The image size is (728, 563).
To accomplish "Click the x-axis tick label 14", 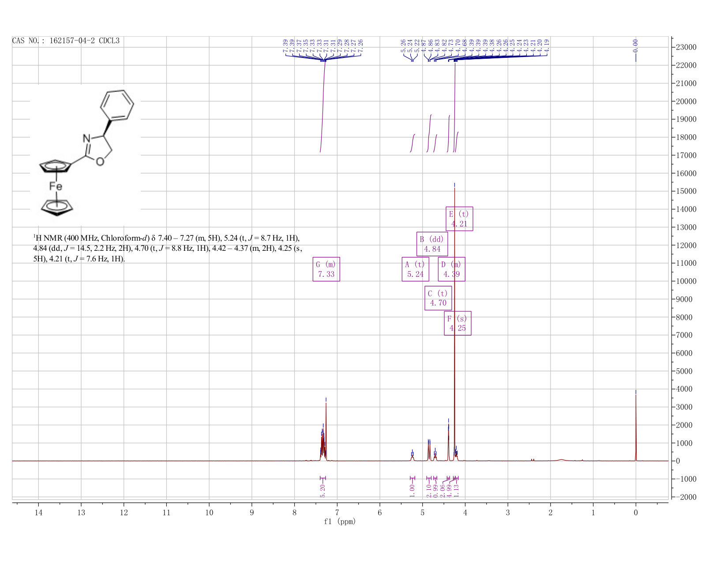I will coord(38,512).
